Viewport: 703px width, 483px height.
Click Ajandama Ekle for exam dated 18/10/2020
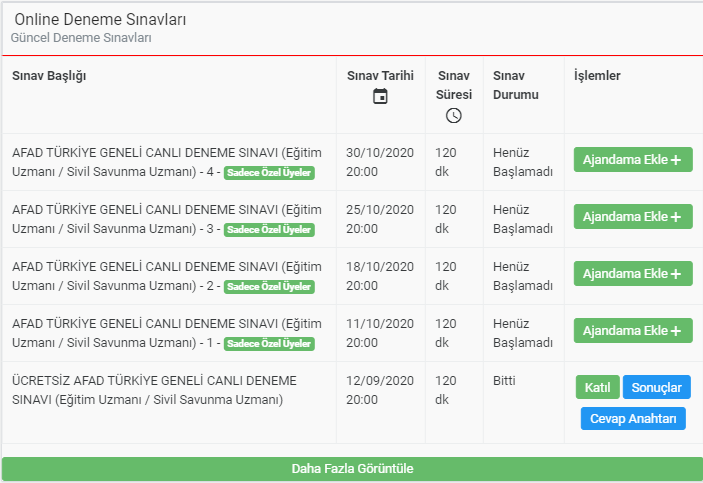(633, 274)
